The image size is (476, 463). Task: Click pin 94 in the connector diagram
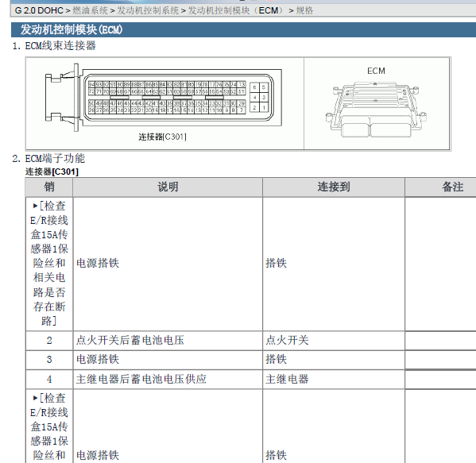click(91, 85)
